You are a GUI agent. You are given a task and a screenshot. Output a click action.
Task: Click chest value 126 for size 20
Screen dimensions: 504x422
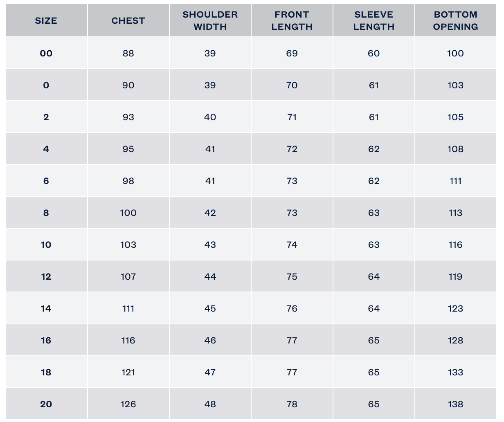pos(128,404)
